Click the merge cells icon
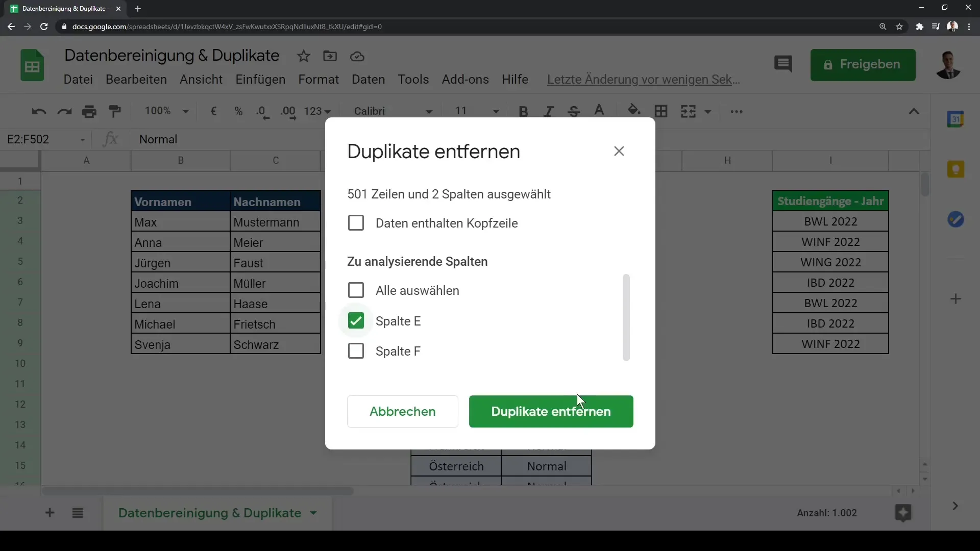Screen dimensions: 980x551 688,111
